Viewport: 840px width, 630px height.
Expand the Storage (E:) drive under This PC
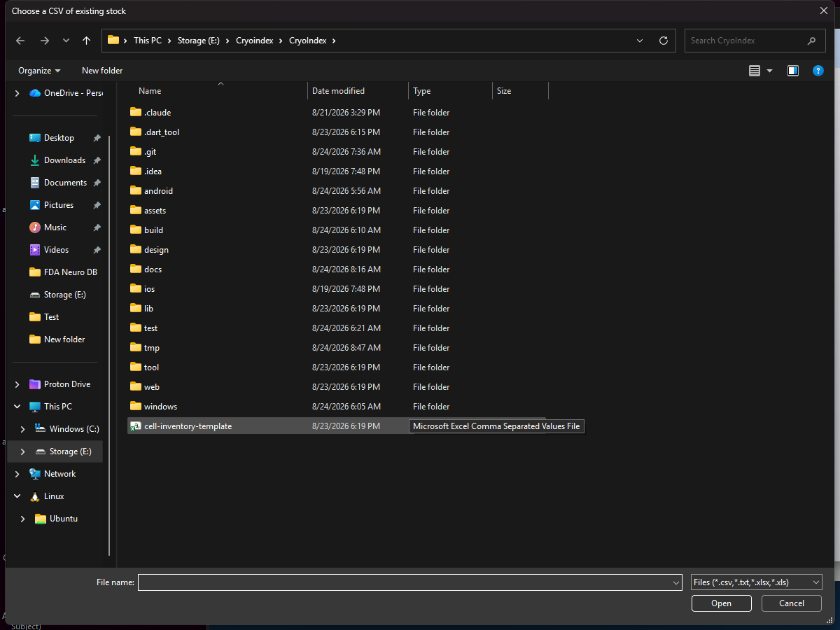[x=23, y=451]
